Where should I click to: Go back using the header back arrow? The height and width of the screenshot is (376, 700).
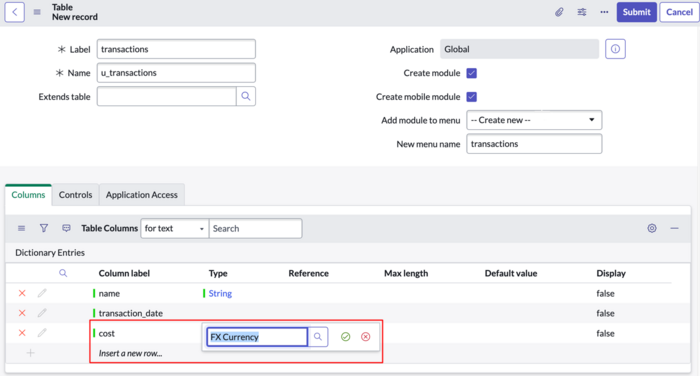14,12
